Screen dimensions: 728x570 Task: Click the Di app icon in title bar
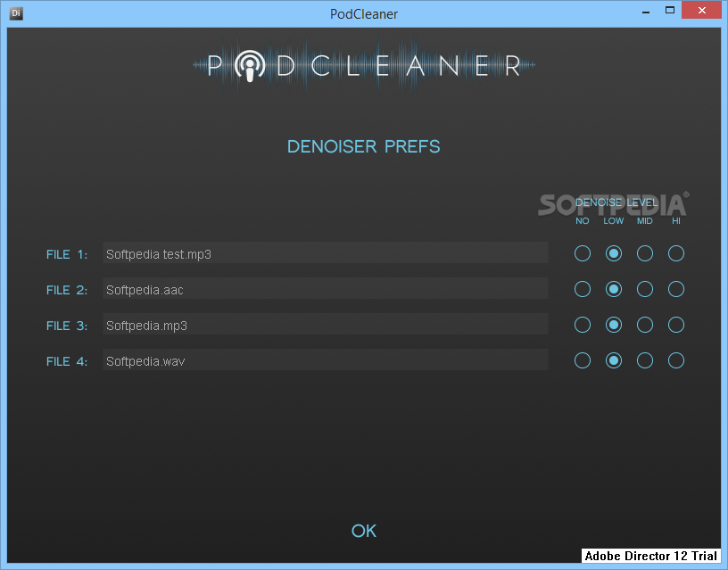(16, 13)
